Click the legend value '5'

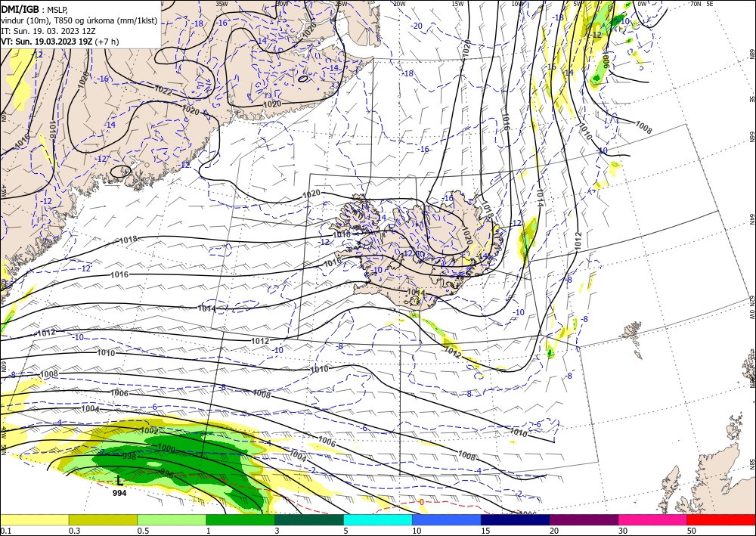pos(345,531)
